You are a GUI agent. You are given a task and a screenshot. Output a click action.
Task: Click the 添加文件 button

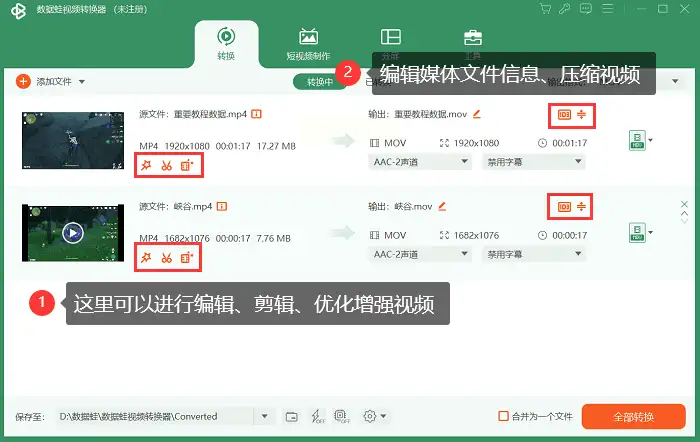[x=44, y=82]
